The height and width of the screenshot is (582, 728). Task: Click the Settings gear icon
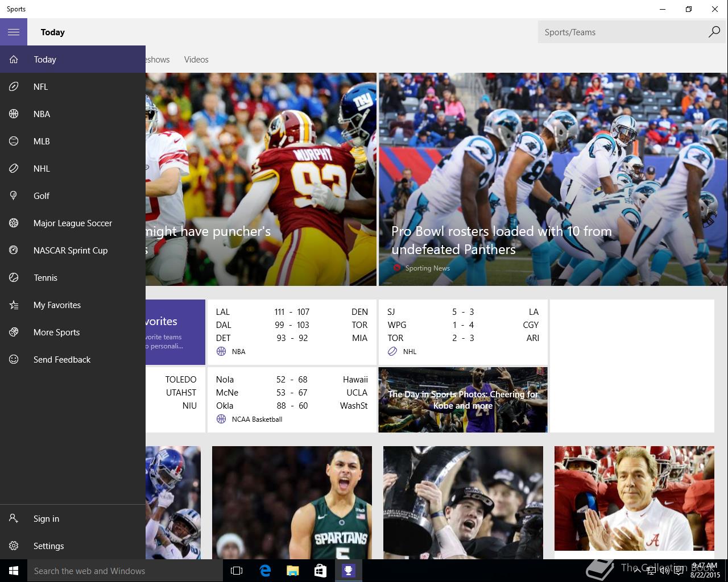click(x=14, y=546)
